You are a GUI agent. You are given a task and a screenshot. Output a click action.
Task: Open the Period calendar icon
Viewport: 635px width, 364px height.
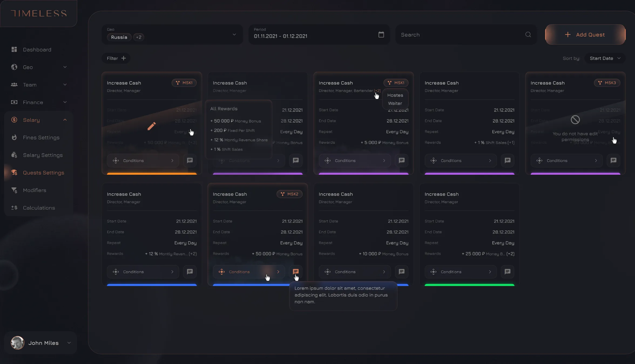(381, 35)
